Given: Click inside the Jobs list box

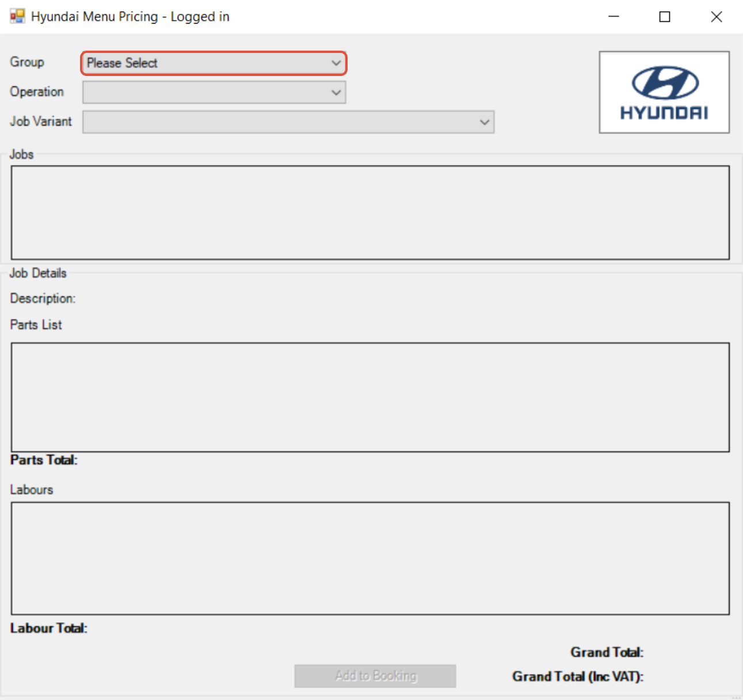Looking at the screenshot, I should coord(370,212).
